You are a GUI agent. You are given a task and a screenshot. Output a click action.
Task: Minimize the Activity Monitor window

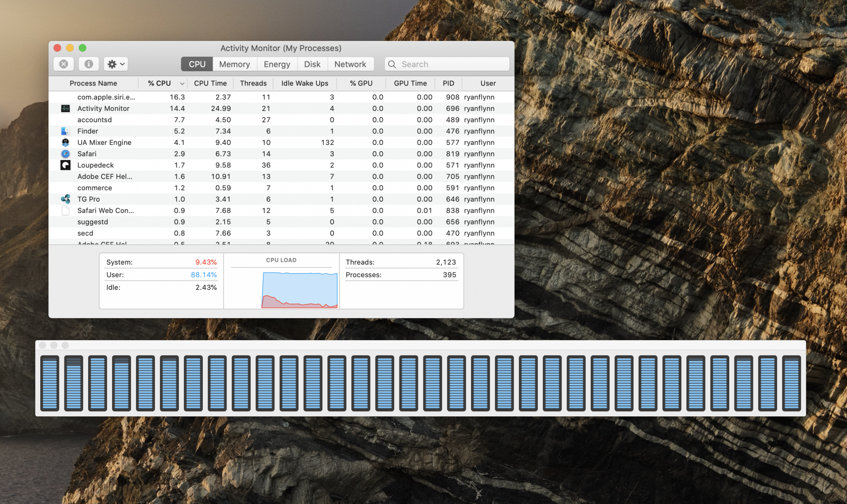[x=70, y=48]
